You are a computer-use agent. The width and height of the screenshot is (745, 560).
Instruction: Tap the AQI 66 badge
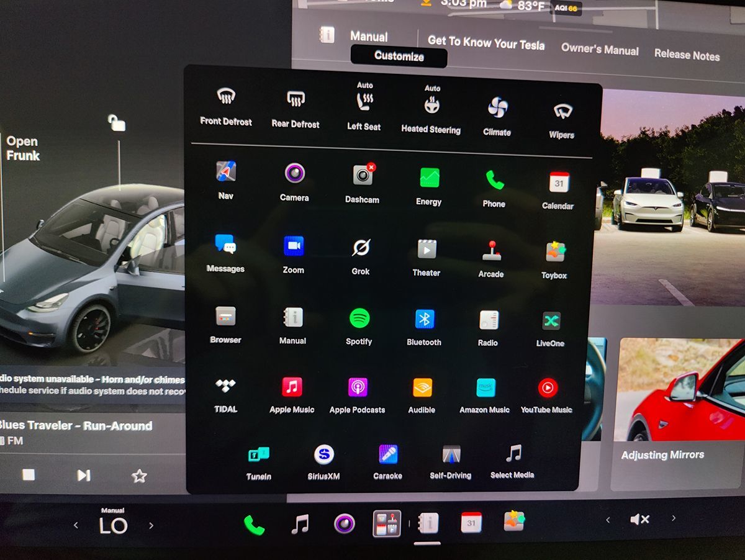coord(566,7)
